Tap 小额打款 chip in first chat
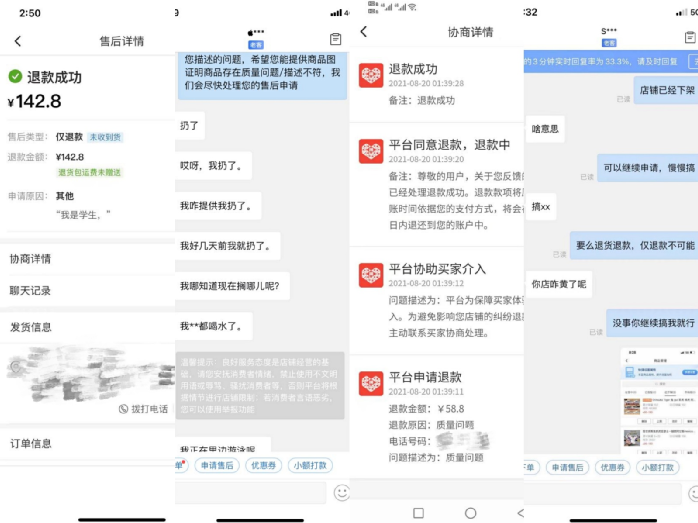 point(310,466)
